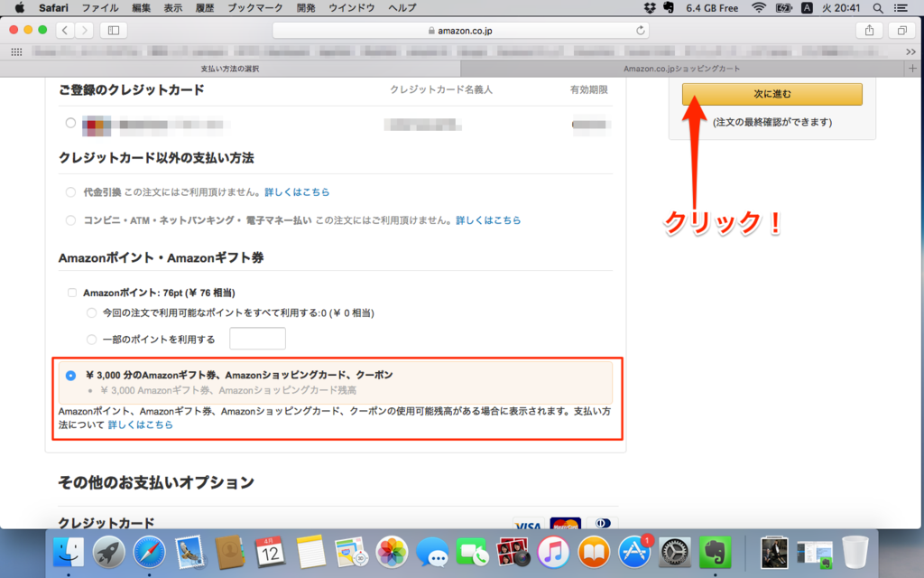
Task: Open App Store with badge
Action: pyautogui.click(x=634, y=553)
